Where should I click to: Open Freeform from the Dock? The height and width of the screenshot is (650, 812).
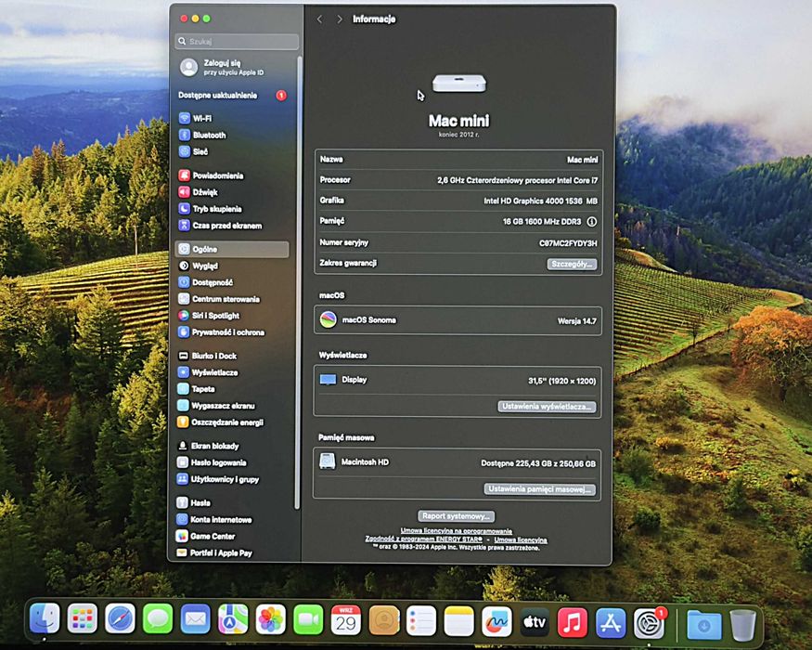tap(496, 621)
